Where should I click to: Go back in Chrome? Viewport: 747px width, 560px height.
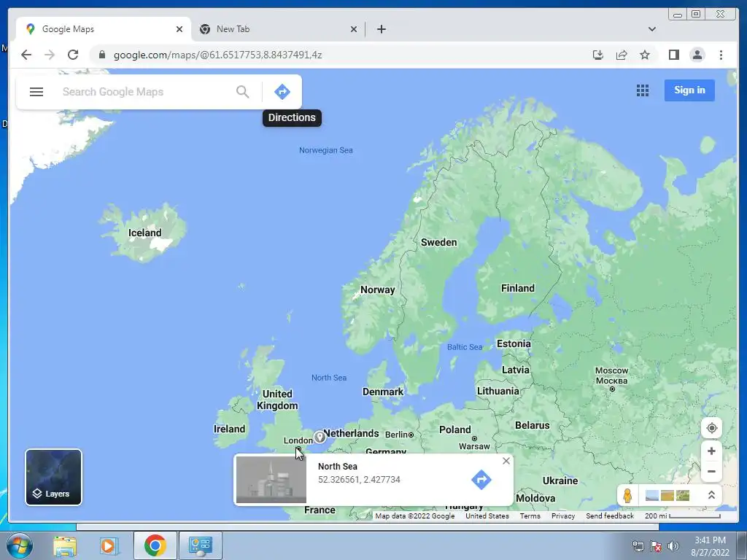26,55
